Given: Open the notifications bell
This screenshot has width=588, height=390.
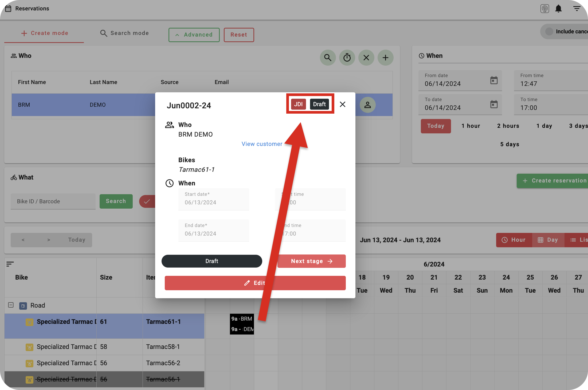Looking at the screenshot, I should coord(558,9).
